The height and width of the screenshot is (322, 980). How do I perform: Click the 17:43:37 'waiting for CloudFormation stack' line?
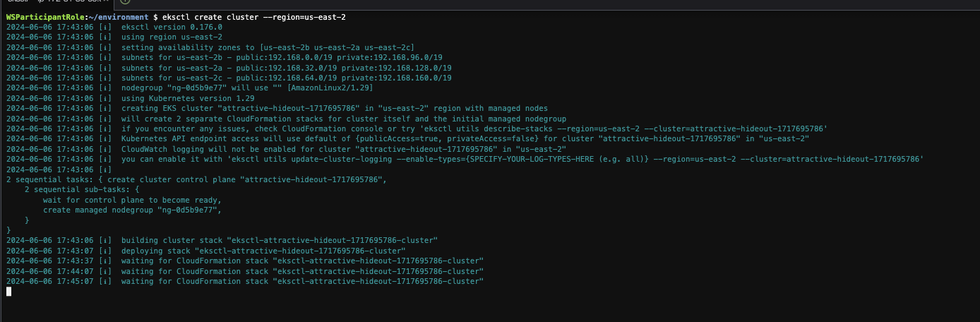[x=244, y=261]
